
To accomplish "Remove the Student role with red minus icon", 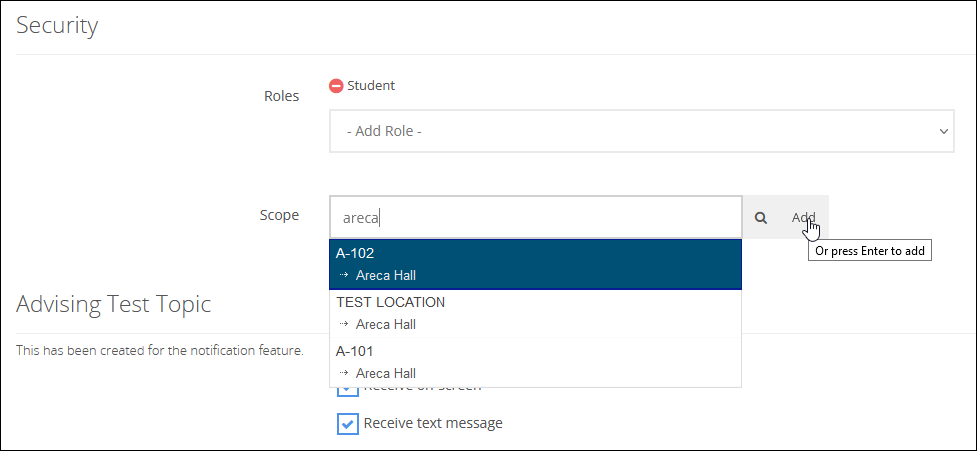I will click(336, 86).
